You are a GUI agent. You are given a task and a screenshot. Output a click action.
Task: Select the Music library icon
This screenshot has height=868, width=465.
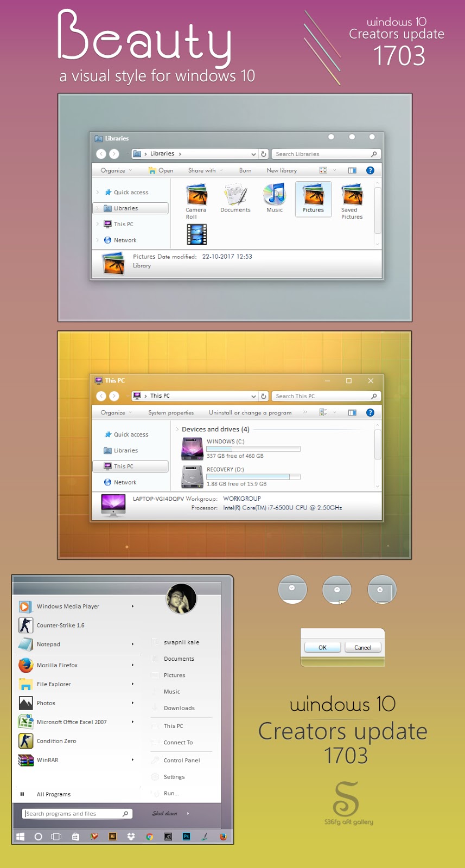pyautogui.click(x=275, y=199)
